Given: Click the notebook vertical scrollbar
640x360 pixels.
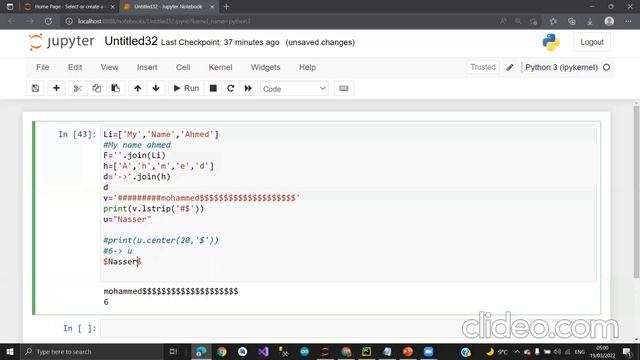Looking at the screenshot, I should [636, 192].
